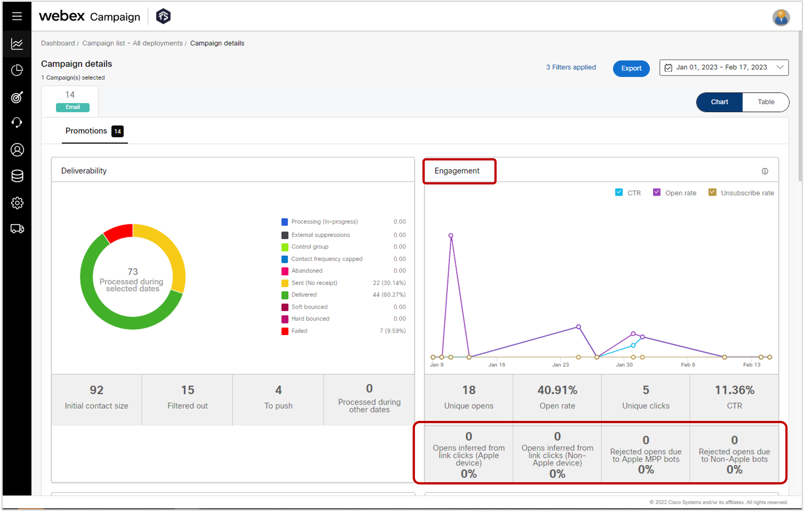Screen dimensions: 812x516
Task: Open the 3 Filters applied link
Action: pos(571,67)
